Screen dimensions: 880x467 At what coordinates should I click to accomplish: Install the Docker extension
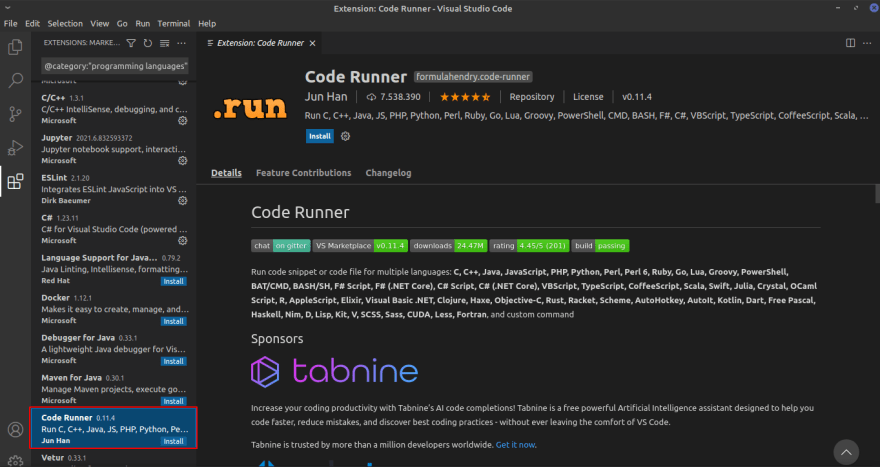pyautogui.click(x=173, y=321)
